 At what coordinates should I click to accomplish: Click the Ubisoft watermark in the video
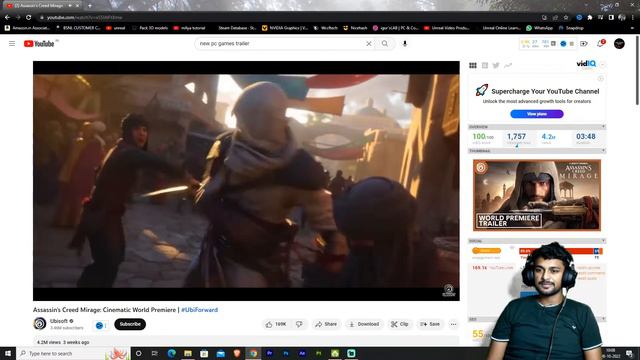pyautogui.click(x=449, y=291)
